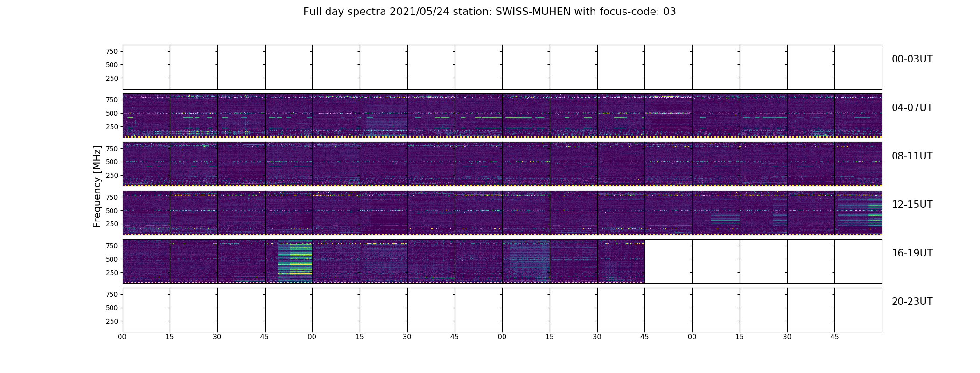Image resolution: width=980 pixels, height=373 pixels.
Task: Click the plot title mentioning SWISS-MUHEN station
Action: click(x=490, y=12)
